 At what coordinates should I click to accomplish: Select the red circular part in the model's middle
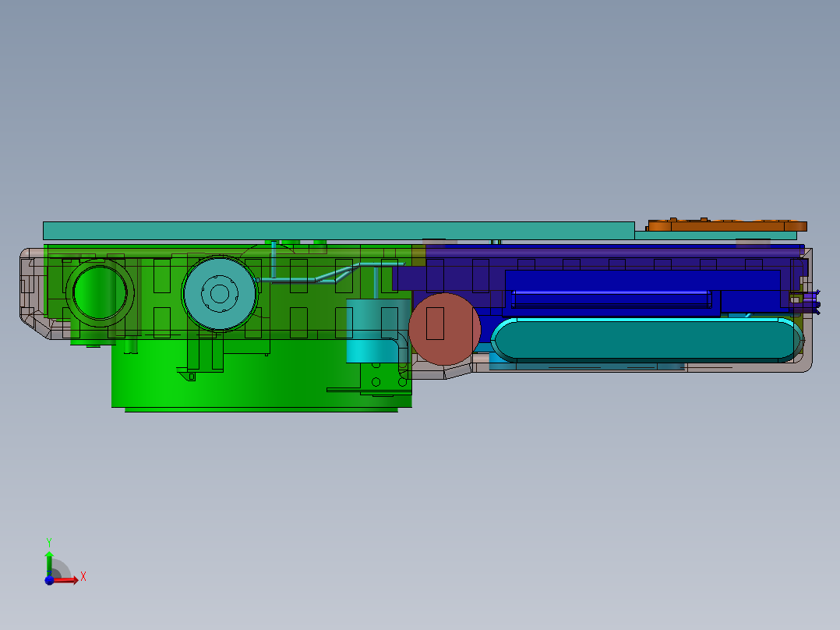(445, 329)
